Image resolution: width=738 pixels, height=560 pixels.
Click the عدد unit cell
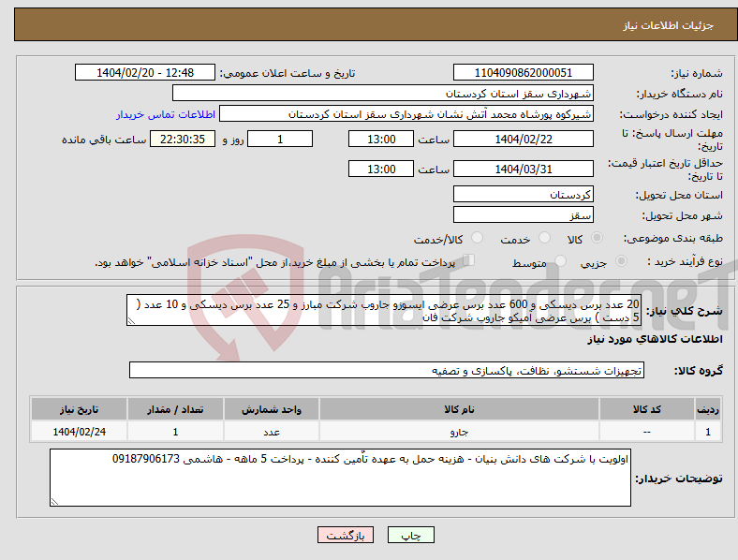click(272, 432)
